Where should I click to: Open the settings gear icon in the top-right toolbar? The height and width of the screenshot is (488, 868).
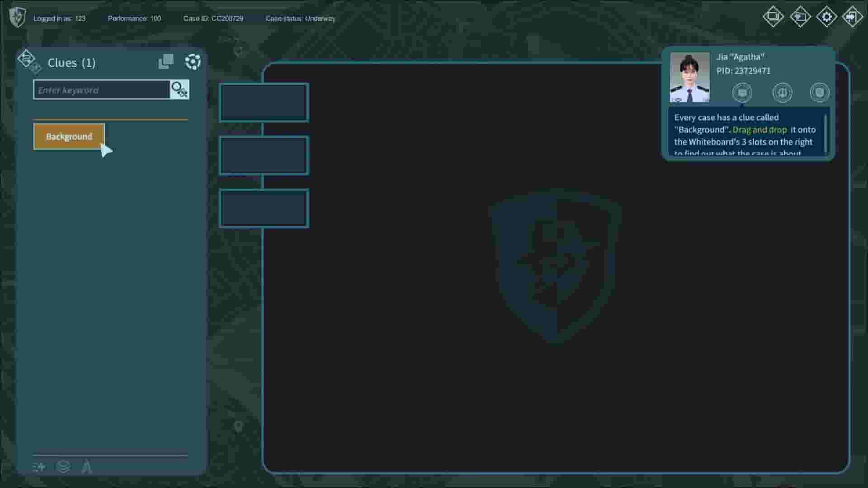pos(827,17)
